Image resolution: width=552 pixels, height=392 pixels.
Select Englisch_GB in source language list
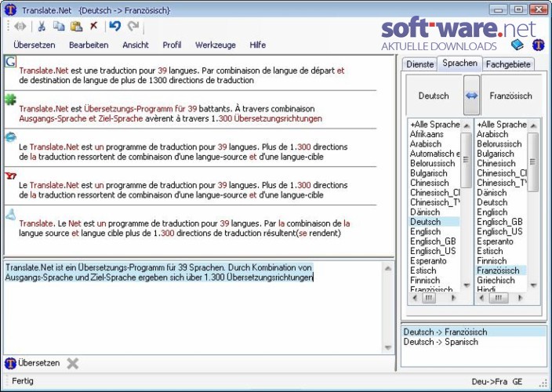[433, 241]
